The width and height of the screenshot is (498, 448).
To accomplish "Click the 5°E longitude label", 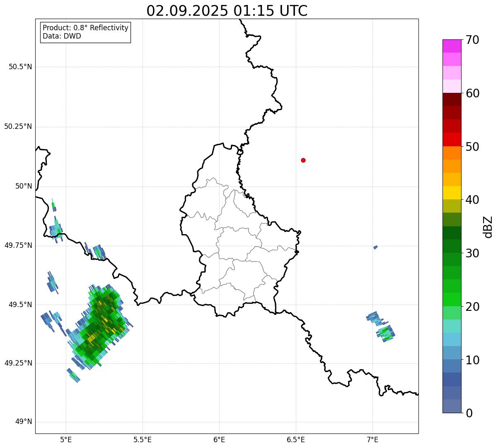I will coord(66,439).
